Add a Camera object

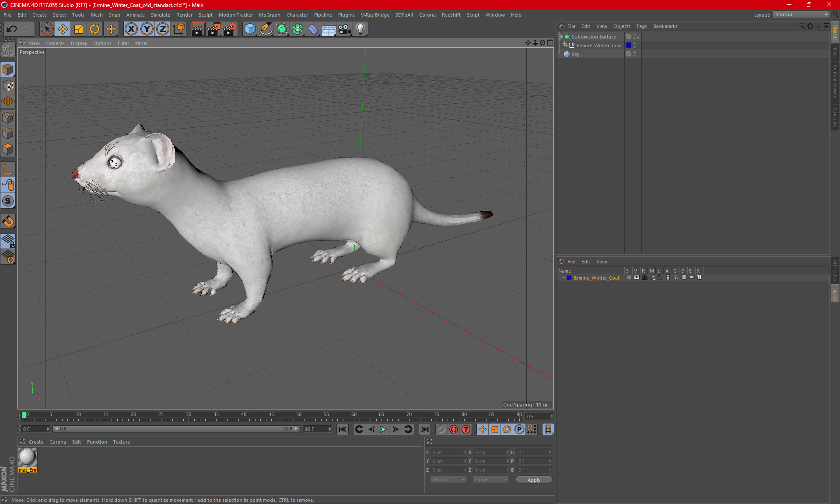(x=345, y=29)
